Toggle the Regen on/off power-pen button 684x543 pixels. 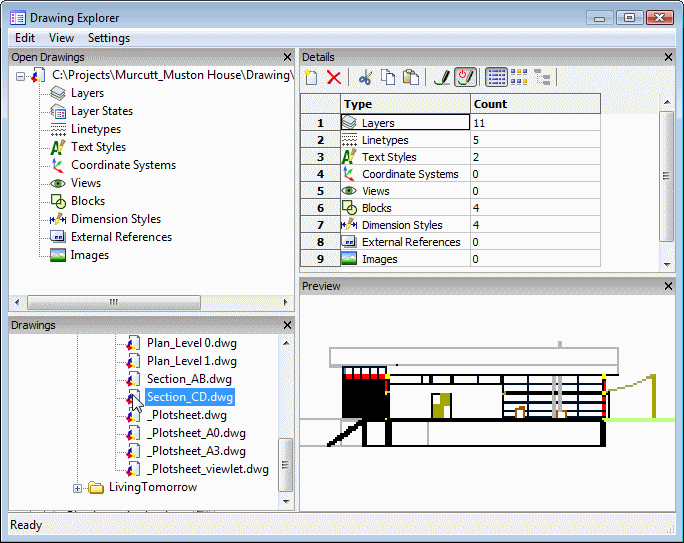tap(465, 78)
